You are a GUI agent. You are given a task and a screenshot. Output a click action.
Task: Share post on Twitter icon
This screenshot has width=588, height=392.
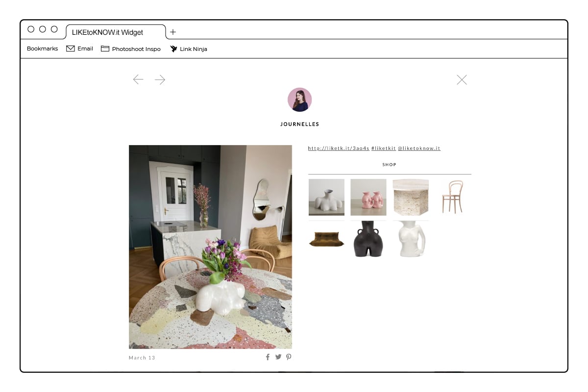click(x=278, y=357)
